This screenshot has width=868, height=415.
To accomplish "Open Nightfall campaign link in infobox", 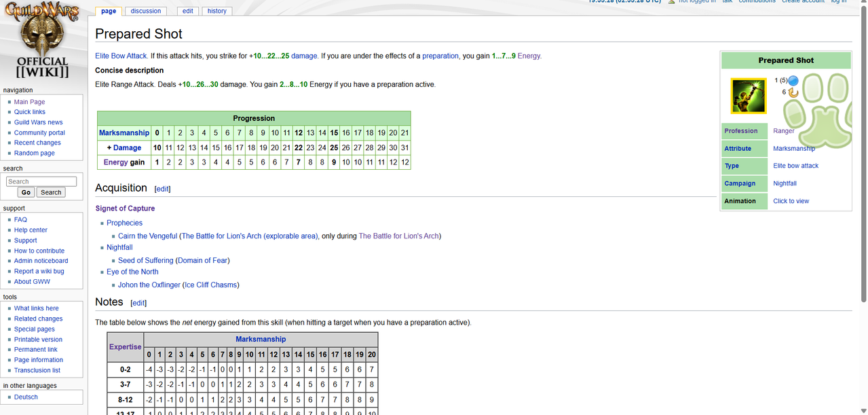I will (785, 183).
